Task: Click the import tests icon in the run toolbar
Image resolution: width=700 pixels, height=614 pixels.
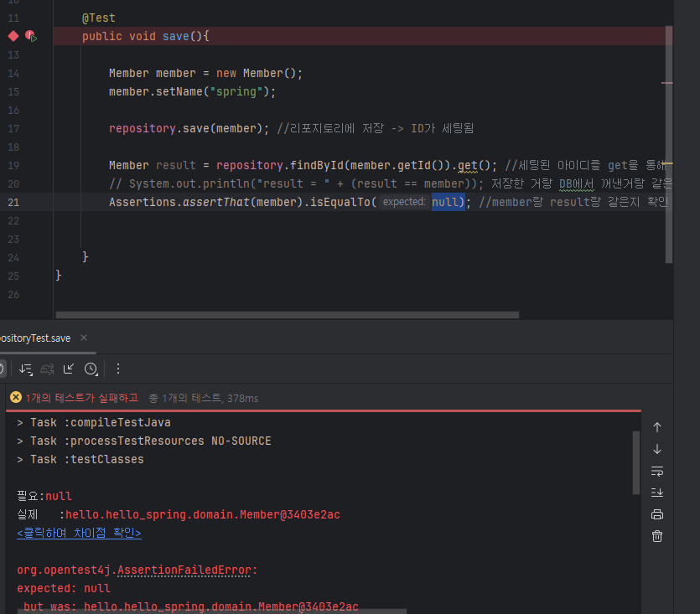Action: (x=68, y=369)
